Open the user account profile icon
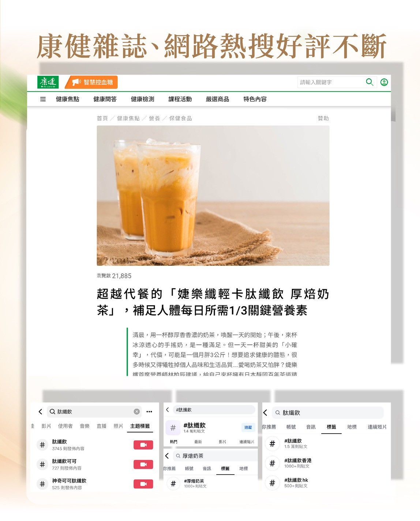 point(384,82)
